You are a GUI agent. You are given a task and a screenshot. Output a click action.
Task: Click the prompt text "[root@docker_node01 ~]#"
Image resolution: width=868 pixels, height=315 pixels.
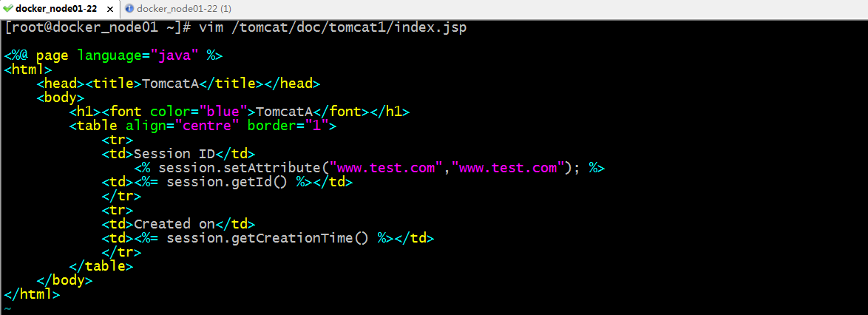point(98,27)
